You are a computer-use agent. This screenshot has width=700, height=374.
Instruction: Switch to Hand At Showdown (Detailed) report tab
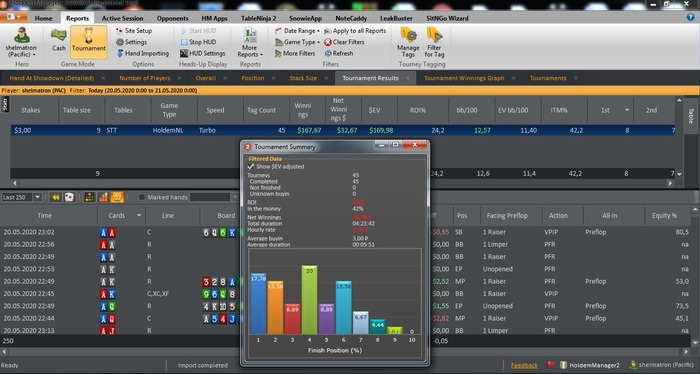(x=51, y=78)
